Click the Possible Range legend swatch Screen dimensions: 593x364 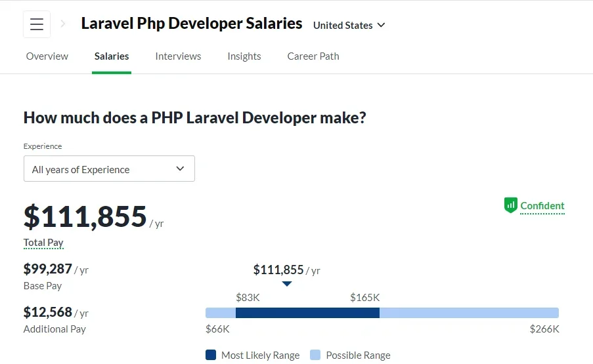pos(315,355)
